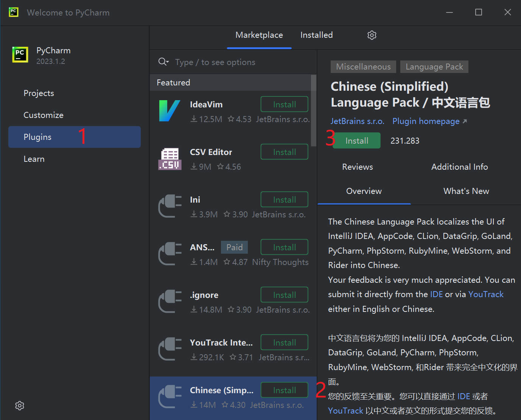This screenshot has height=420, width=521.
Task: Click the IdeaVim plugin logo
Action: click(170, 111)
